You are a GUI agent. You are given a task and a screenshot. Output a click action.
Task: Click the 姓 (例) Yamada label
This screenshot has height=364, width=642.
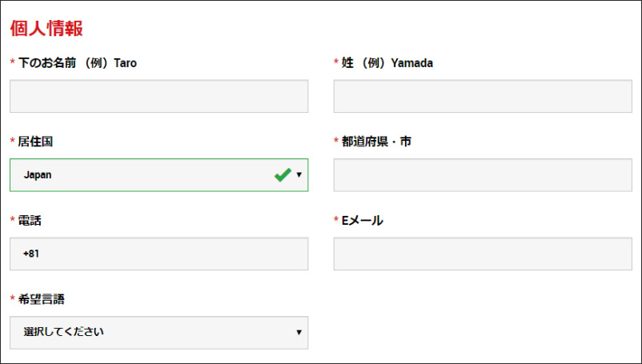pos(387,63)
